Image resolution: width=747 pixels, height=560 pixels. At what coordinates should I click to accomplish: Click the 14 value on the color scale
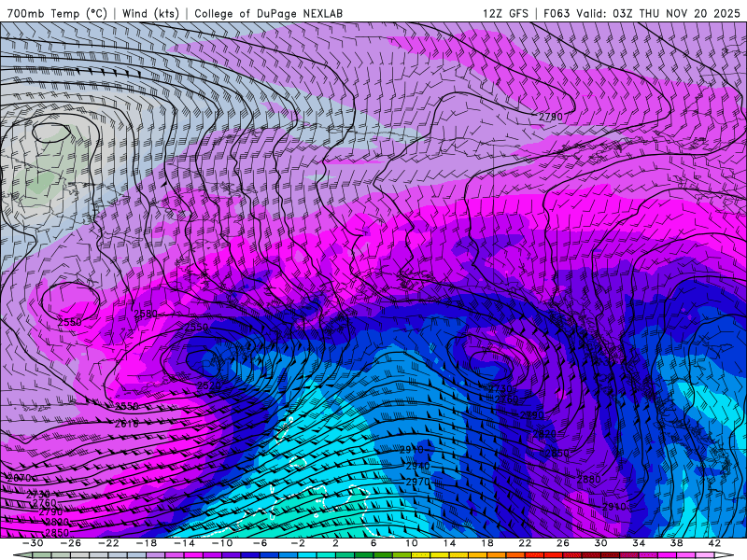[x=449, y=543]
